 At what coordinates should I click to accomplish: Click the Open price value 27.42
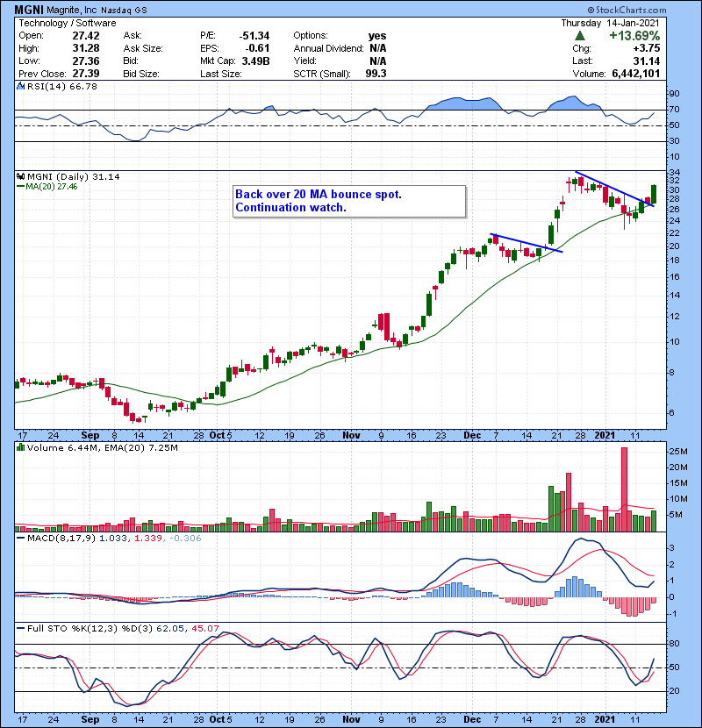click(x=85, y=36)
